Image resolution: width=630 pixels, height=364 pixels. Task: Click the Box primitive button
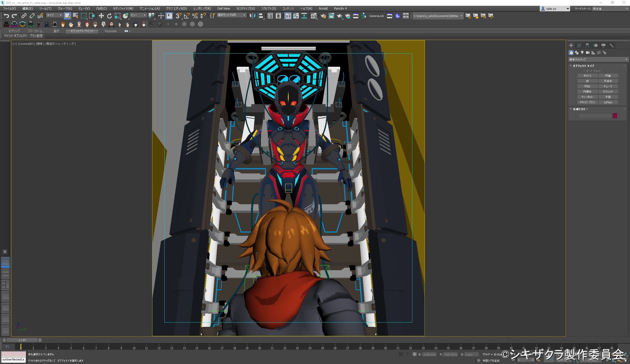(587, 76)
